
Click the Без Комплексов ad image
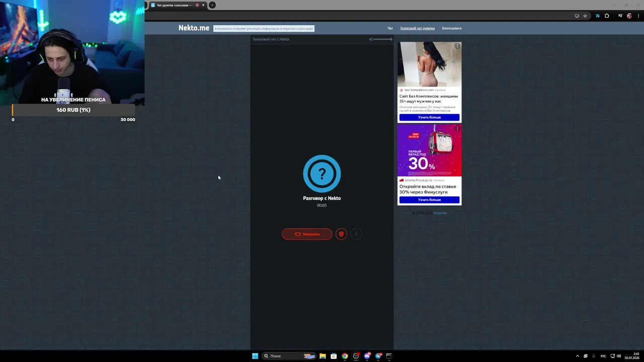click(429, 64)
